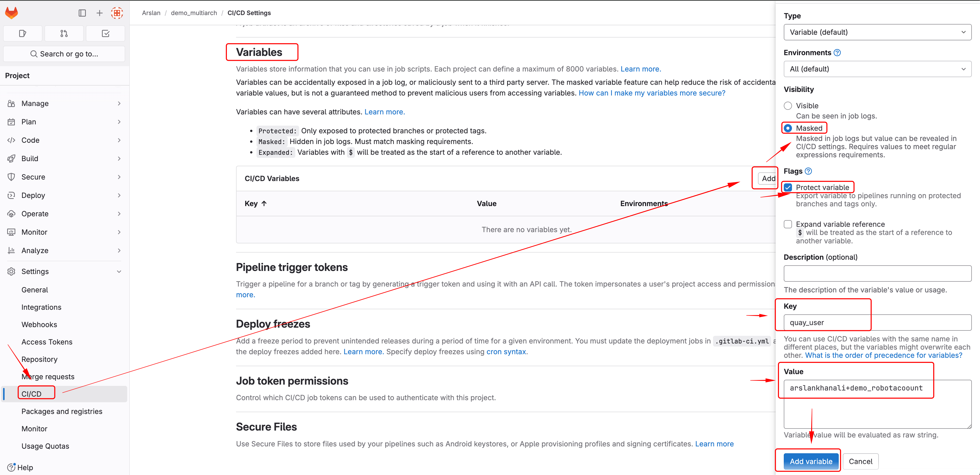Open the Type dropdown
980x475 pixels.
pos(877,32)
